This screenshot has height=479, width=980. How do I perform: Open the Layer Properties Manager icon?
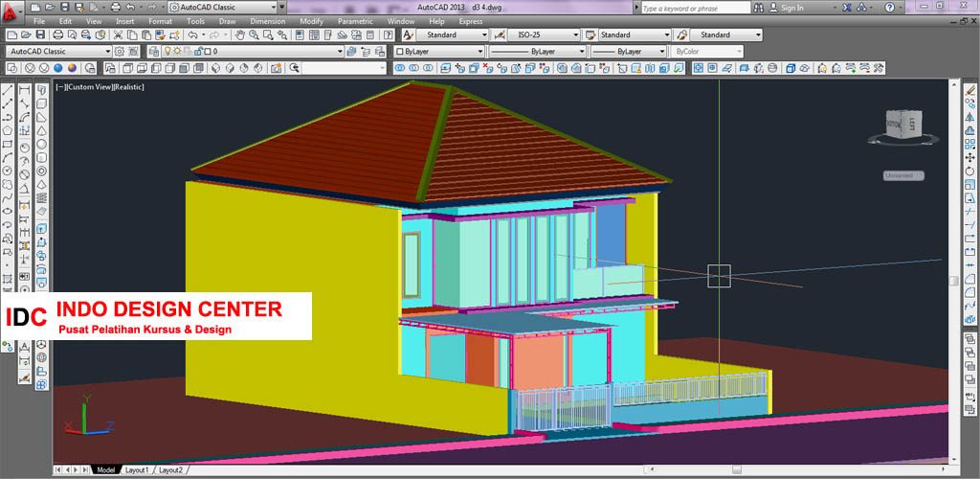(x=153, y=52)
